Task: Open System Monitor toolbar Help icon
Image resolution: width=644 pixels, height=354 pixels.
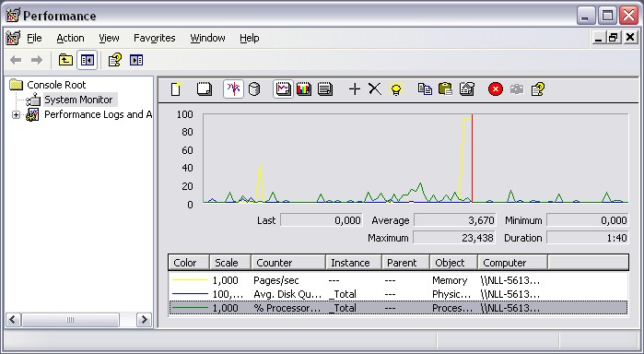Action: (538, 88)
